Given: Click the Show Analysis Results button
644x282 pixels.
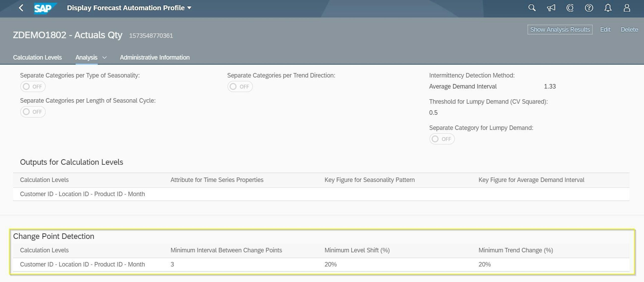Looking at the screenshot, I should [x=560, y=29].
